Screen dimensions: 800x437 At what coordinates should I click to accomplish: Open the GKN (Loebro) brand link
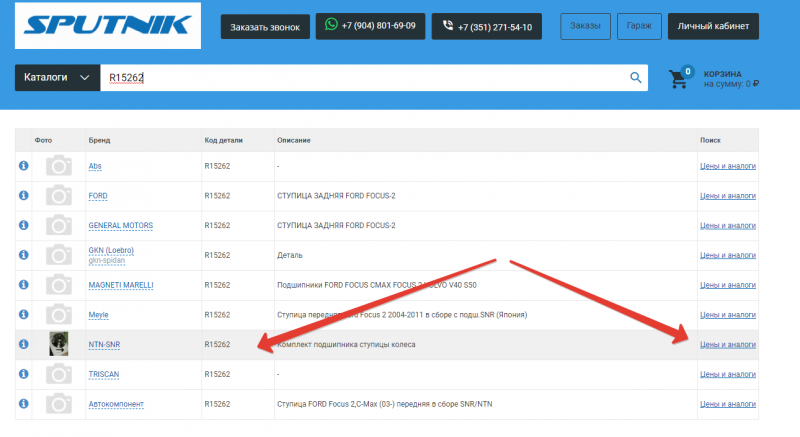[111, 250]
